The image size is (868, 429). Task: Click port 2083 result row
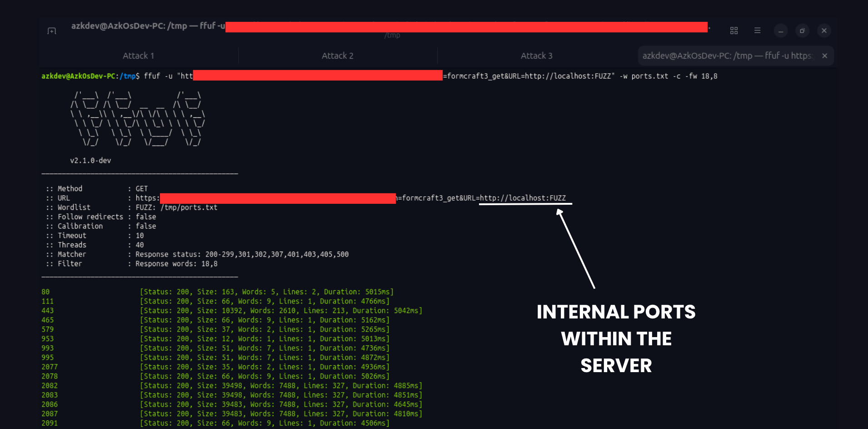[232, 395]
